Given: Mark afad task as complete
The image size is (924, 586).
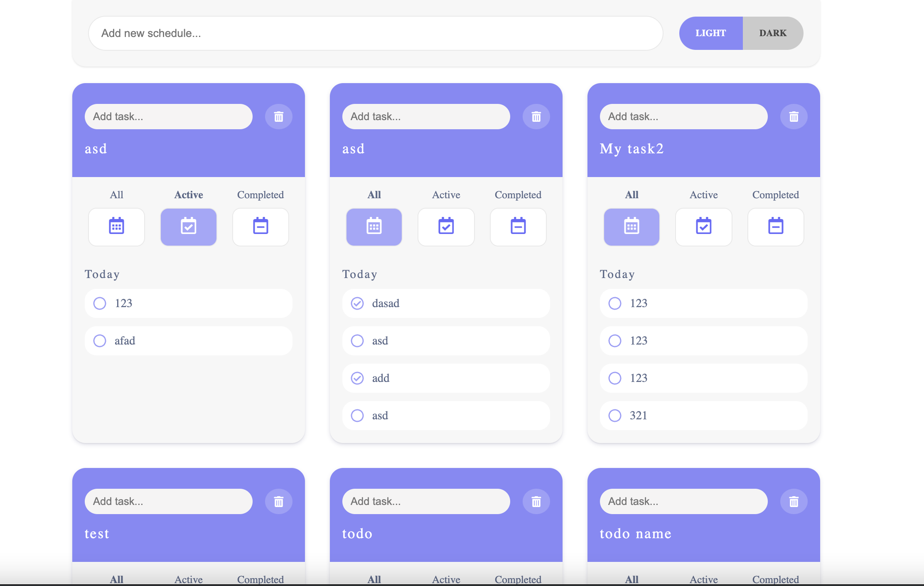Looking at the screenshot, I should 100,341.
